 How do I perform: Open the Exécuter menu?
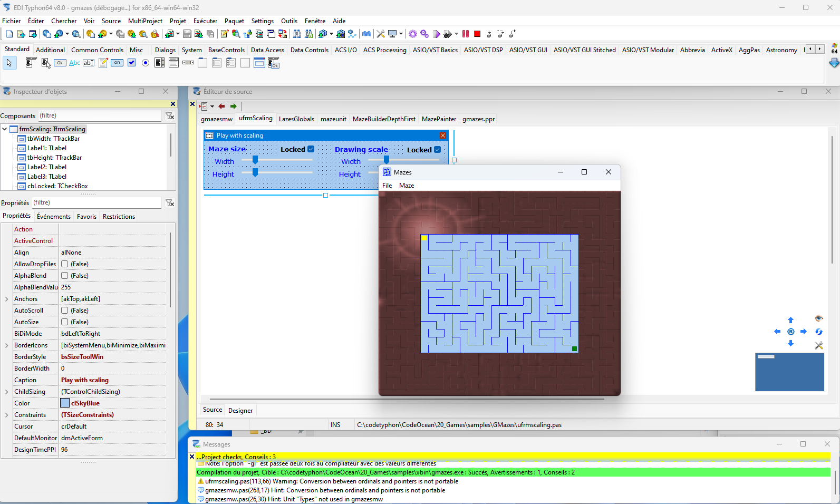pos(205,21)
